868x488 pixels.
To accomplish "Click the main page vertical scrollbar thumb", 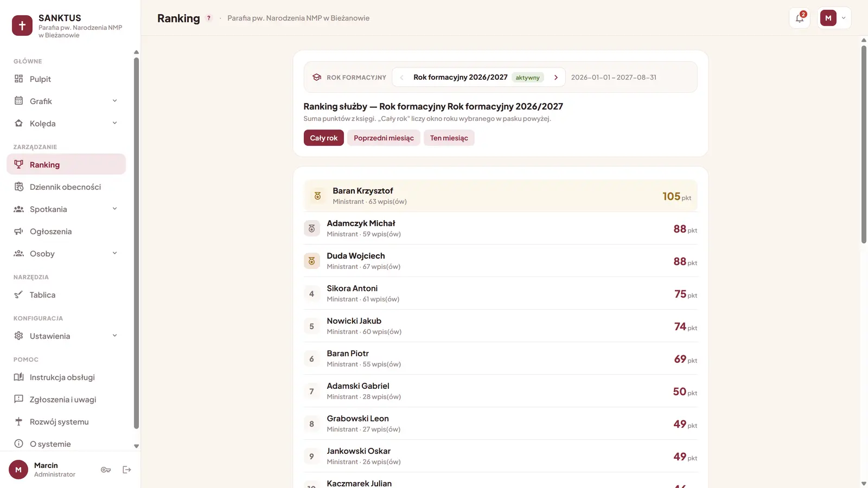I will click(x=864, y=144).
